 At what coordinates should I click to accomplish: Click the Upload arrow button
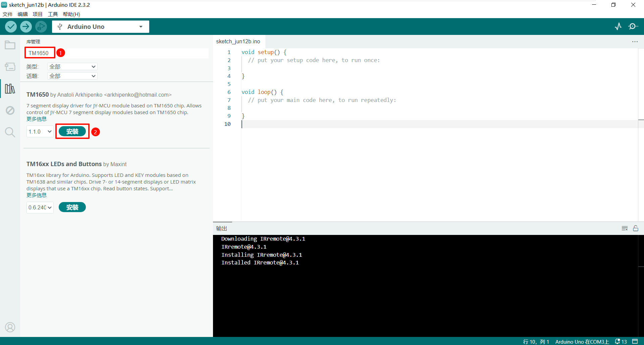(x=26, y=27)
